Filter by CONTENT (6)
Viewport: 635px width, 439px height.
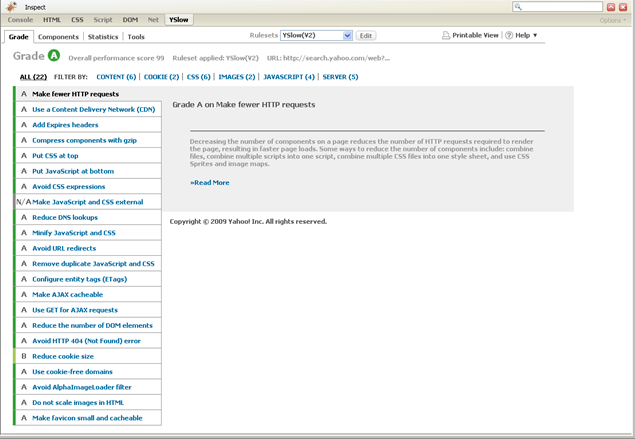tap(116, 77)
